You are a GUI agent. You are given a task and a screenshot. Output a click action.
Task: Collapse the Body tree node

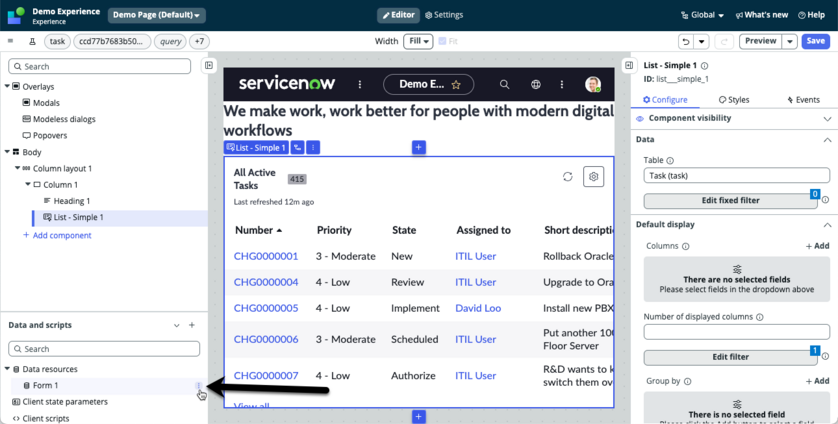(7, 152)
